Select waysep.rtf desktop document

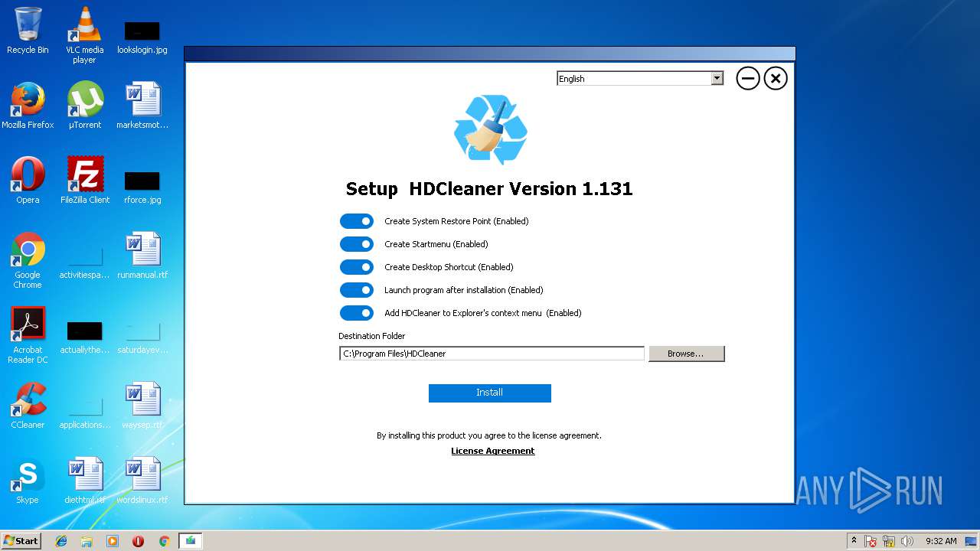[142, 406]
